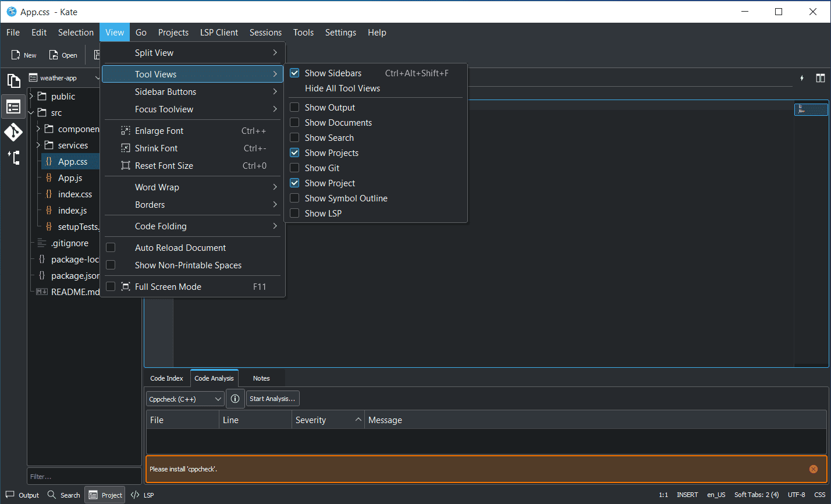
Task: Click the en_US language indicator
Action: [716, 495]
